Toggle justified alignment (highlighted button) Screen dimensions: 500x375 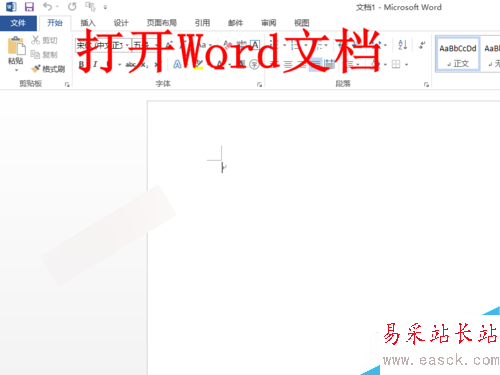point(315,64)
